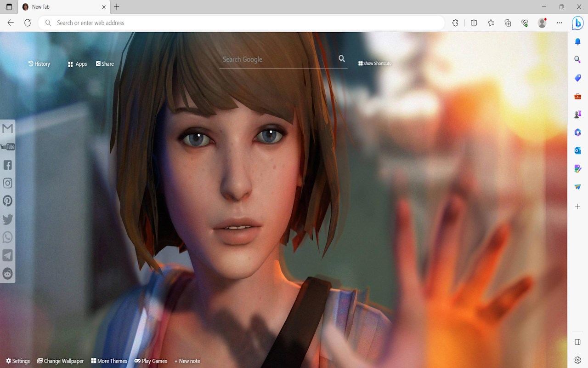Viewport: 588px width, 368px height.
Task: Toggle the split screen view
Action: point(474,23)
